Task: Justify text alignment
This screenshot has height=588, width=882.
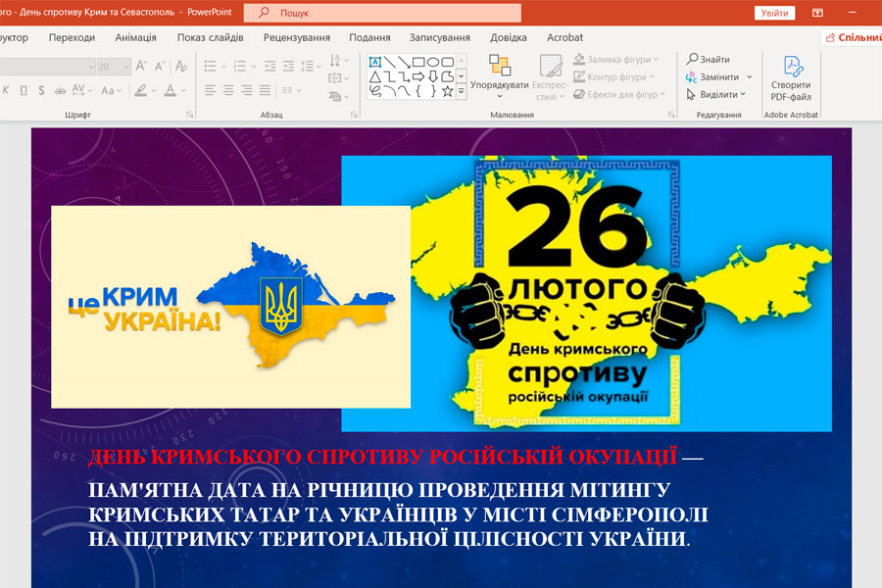Action: pos(265,90)
